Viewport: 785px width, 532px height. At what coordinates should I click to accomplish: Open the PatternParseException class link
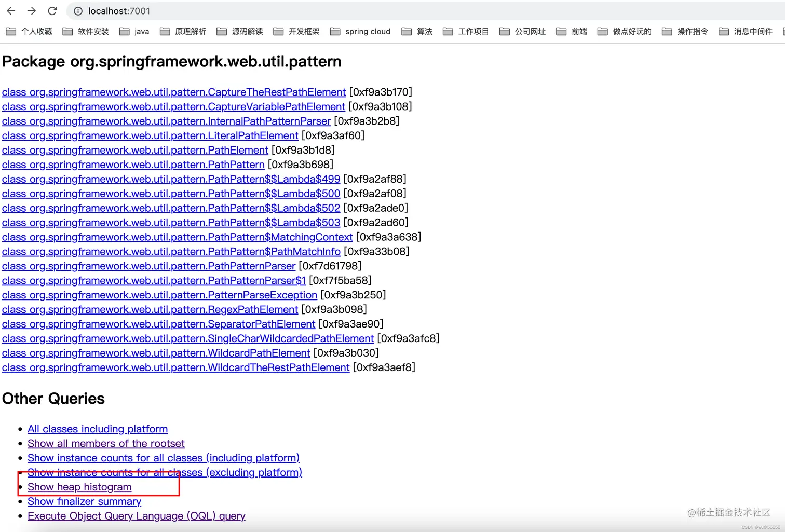159,295
